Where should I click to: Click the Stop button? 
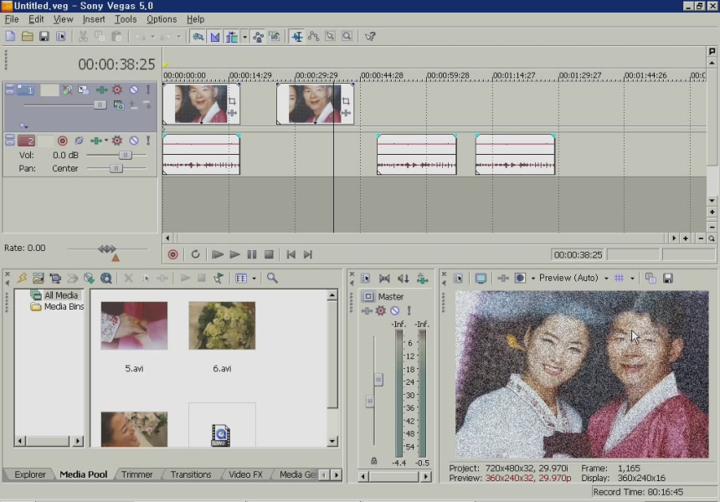pyautogui.click(x=269, y=254)
